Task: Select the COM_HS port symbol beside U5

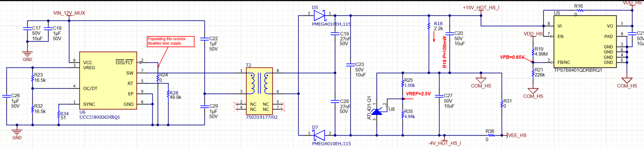Action: coord(627,81)
